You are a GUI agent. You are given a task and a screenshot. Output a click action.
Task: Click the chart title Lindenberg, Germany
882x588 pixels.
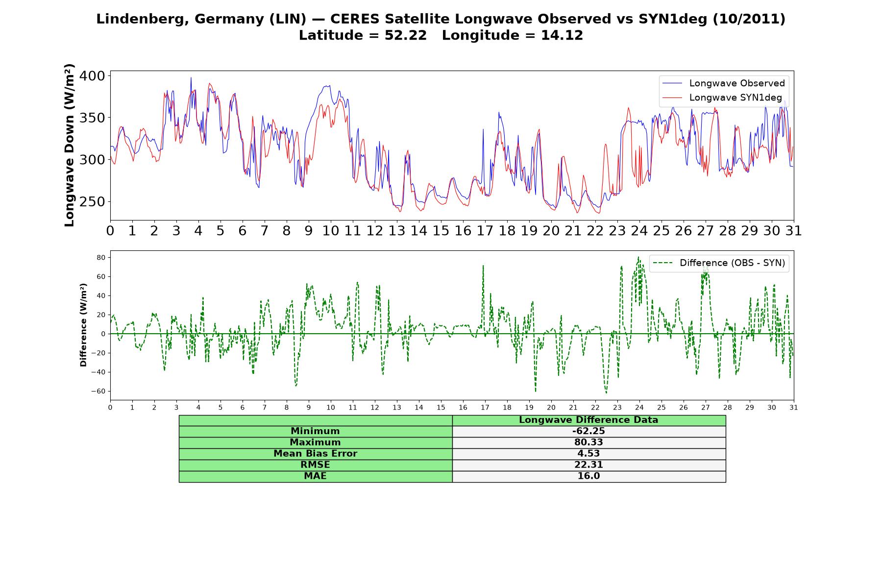tap(441, 19)
